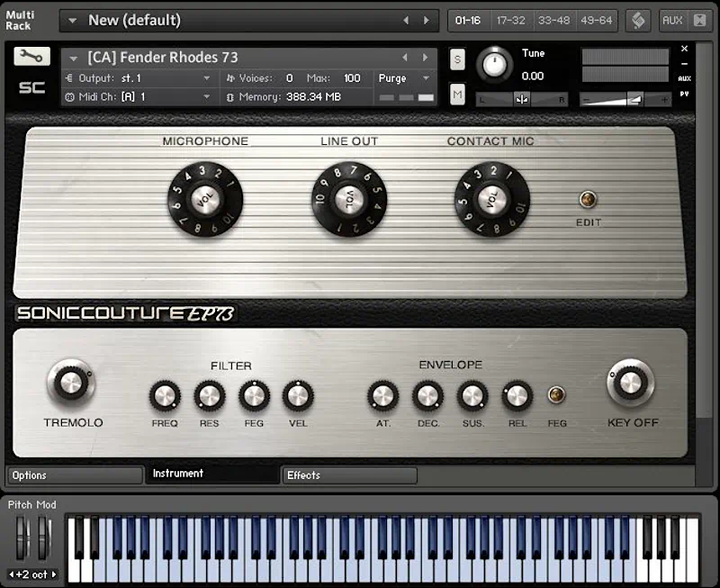Select rack page 49-64
Screen dimensions: 720x588
596,21
